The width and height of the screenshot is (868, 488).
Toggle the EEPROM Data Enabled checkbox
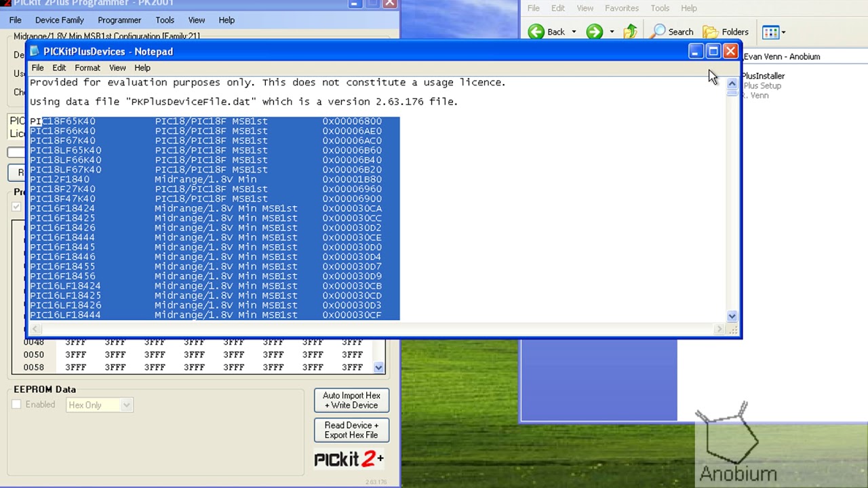16,405
